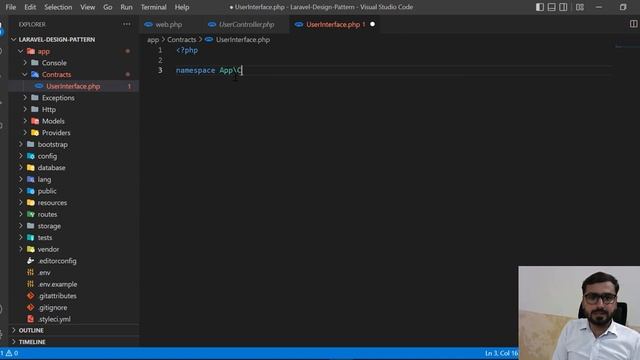
Task: Collapse the app folder
Action: (44, 51)
